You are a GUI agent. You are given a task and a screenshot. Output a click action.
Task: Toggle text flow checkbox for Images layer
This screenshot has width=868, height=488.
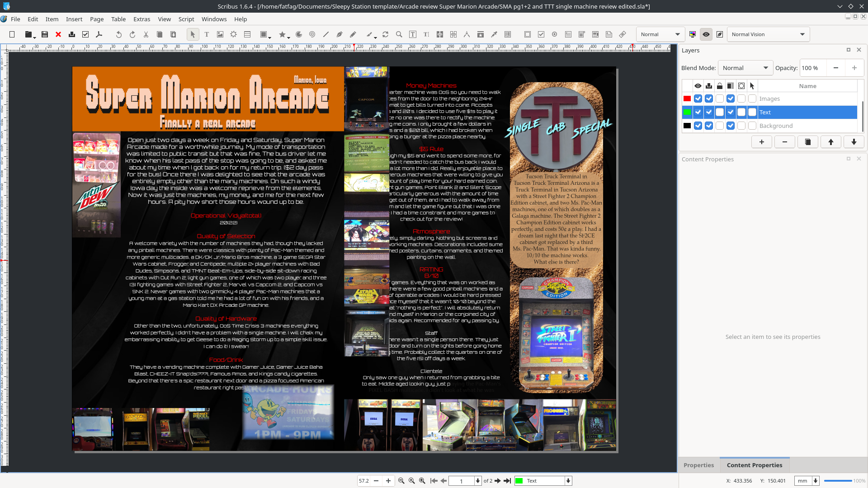tap(731, 99)
